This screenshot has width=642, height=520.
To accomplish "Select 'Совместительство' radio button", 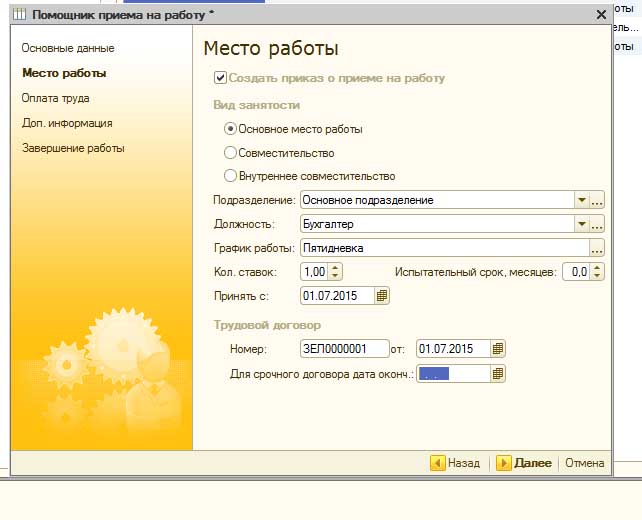I will 231,153.
